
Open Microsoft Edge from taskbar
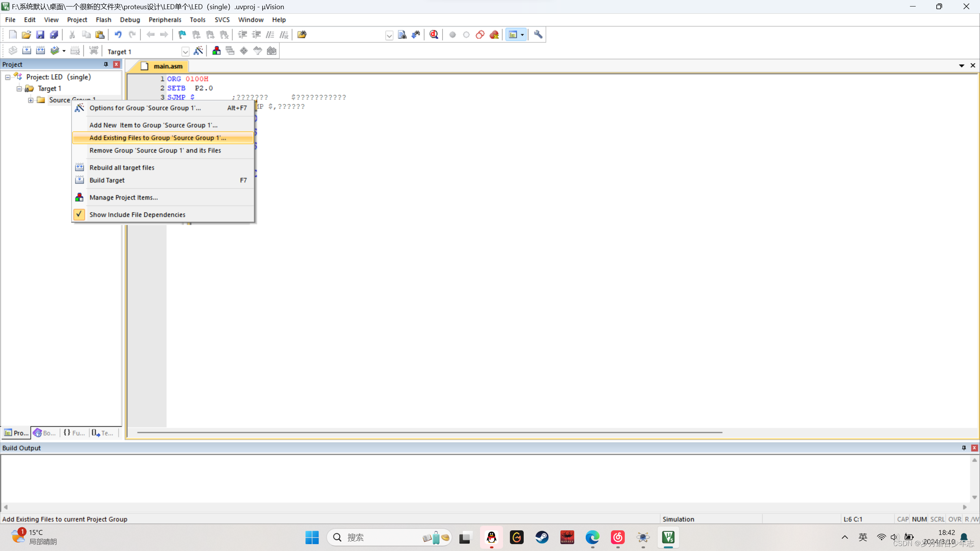[592, 537]
